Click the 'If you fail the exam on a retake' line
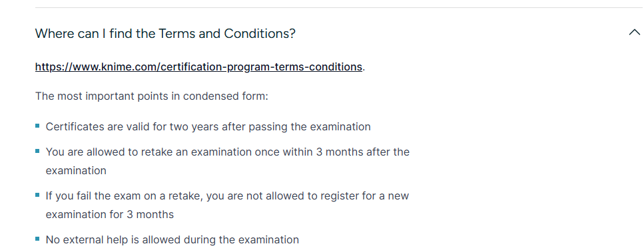Image resolution: width=644 pixels, height=252 pixels. 227,196
